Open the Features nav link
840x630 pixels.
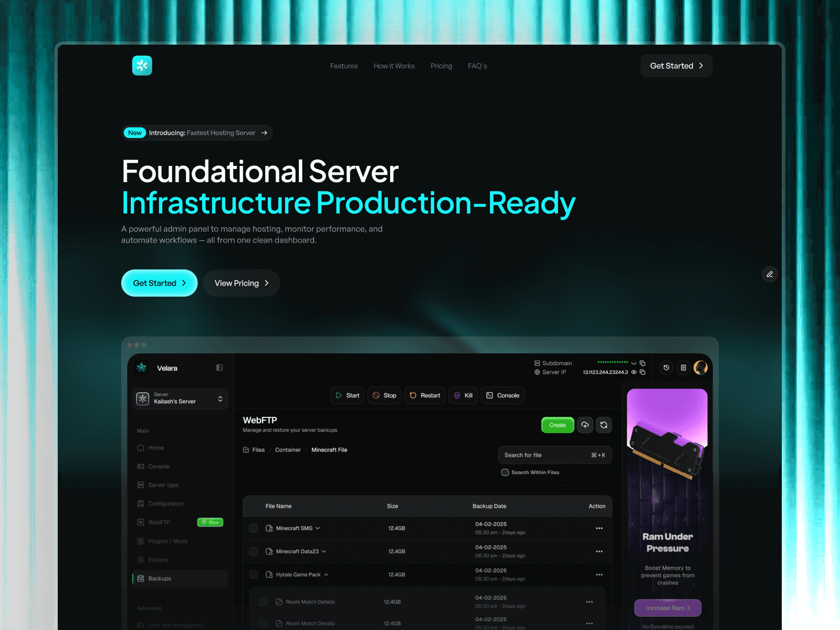click(344, 66)
